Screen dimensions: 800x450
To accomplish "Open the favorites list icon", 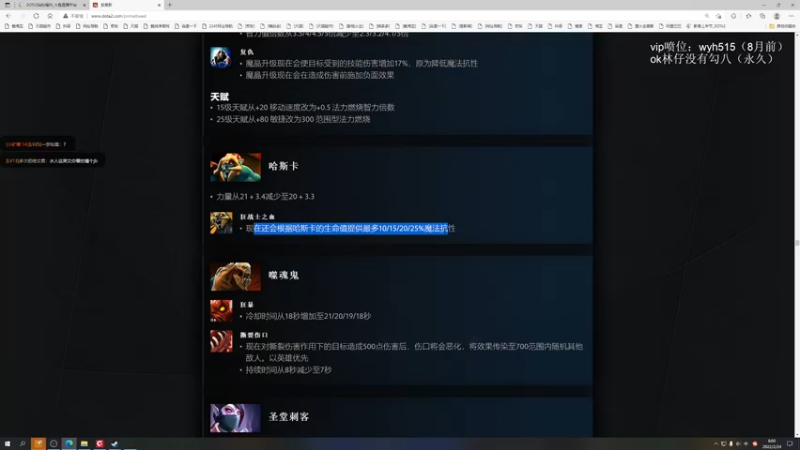I will (x=748, y=16).
